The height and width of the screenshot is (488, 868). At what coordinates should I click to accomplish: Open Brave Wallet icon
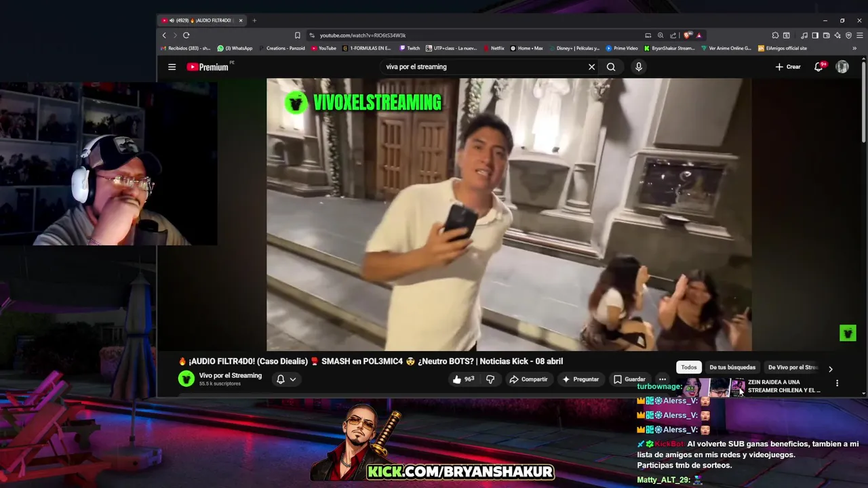827,35
